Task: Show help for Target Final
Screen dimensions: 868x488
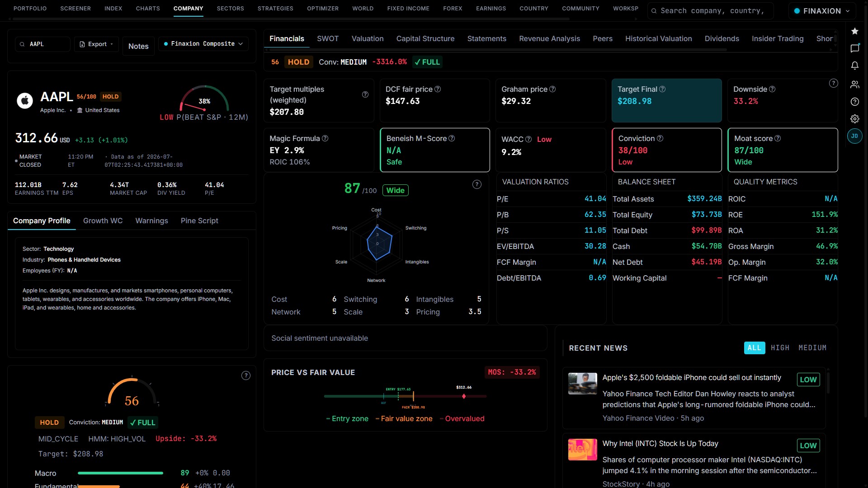Action: (x=662, y=89)
